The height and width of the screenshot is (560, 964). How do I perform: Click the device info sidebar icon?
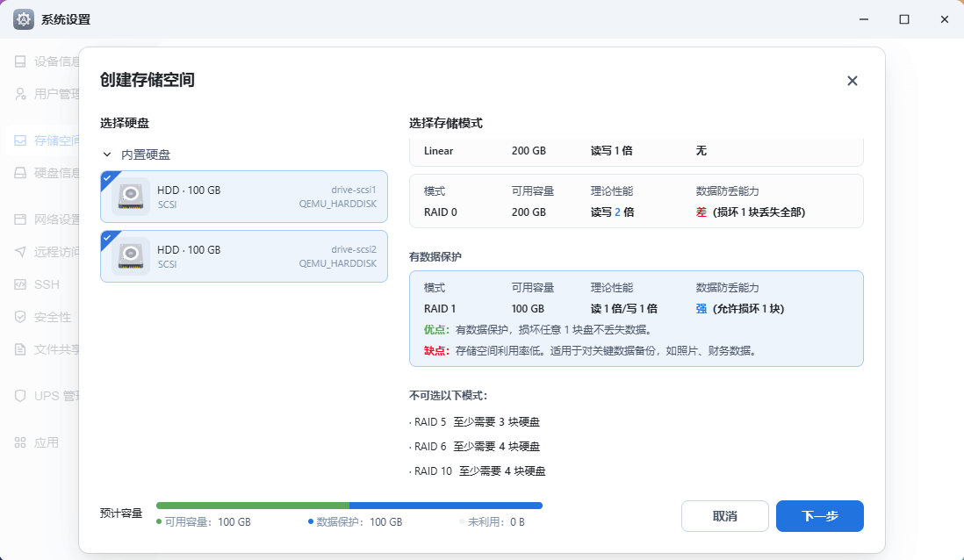pyautogui.click(x=20, y=61)
